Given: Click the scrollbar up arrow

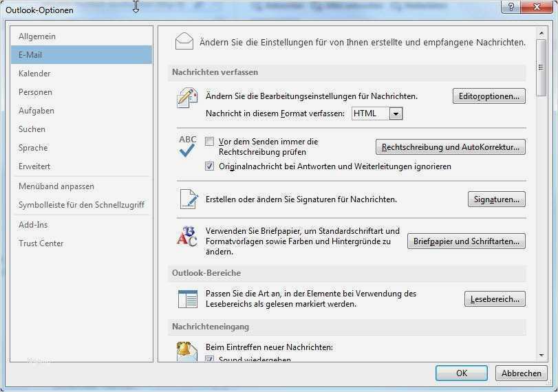Looking at the screenshot, I should (x=541, y=33).
